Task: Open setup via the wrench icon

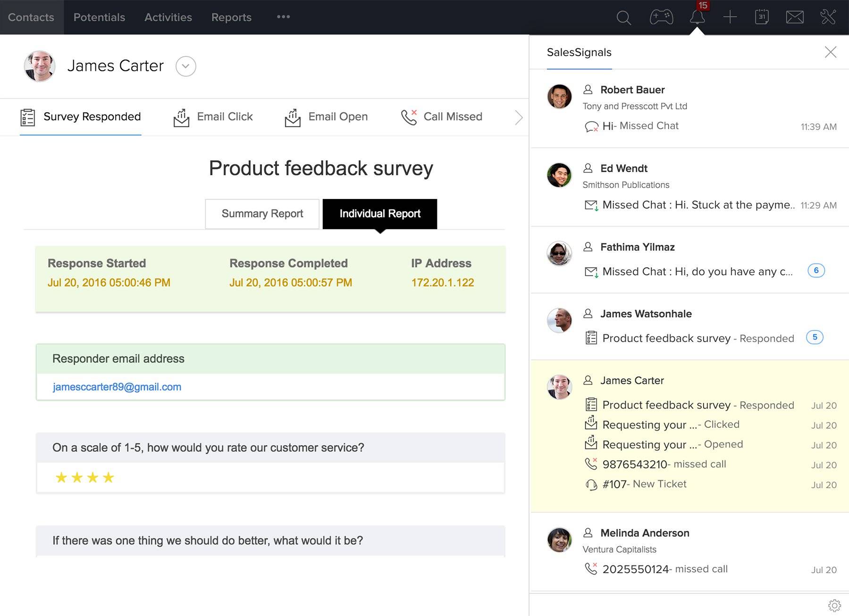Action: pos(828,17)
